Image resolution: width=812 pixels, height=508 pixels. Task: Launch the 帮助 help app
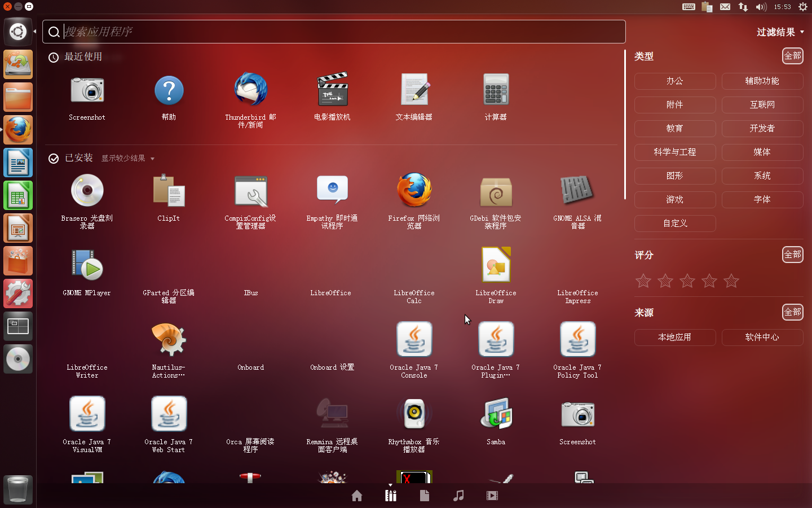pos(169,97)
